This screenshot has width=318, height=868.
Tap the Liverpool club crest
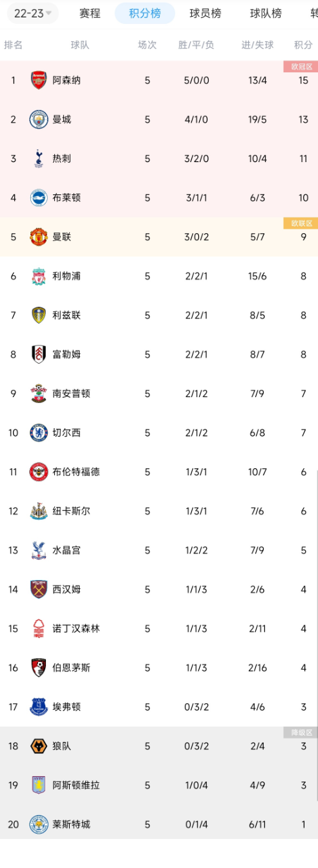pyautogui.click(x=39, y=276)
